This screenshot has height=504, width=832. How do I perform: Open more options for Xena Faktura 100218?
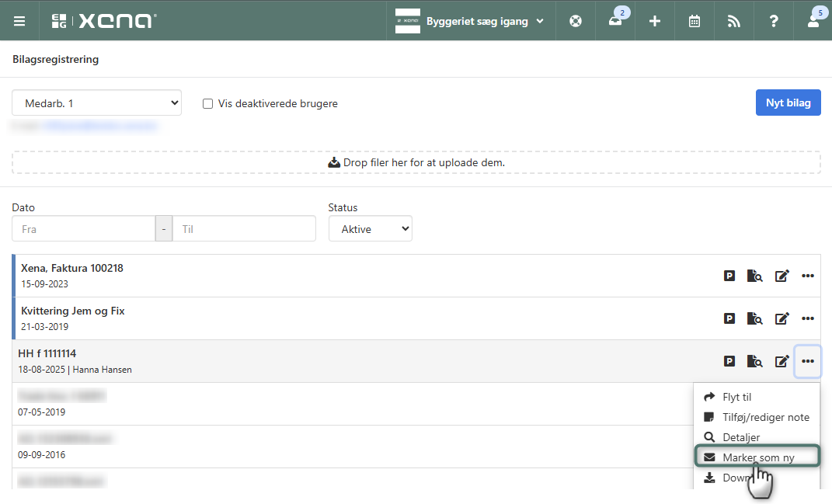[x=808, y=276]
